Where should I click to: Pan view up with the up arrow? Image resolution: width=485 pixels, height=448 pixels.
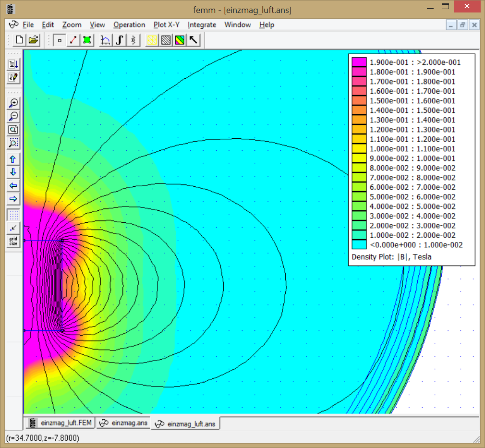point(13,159)
